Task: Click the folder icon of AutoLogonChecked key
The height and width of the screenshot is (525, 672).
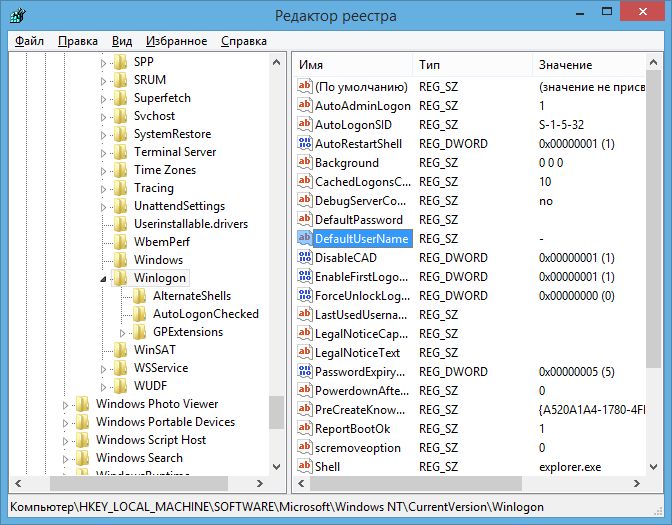Action: point(140,314)
